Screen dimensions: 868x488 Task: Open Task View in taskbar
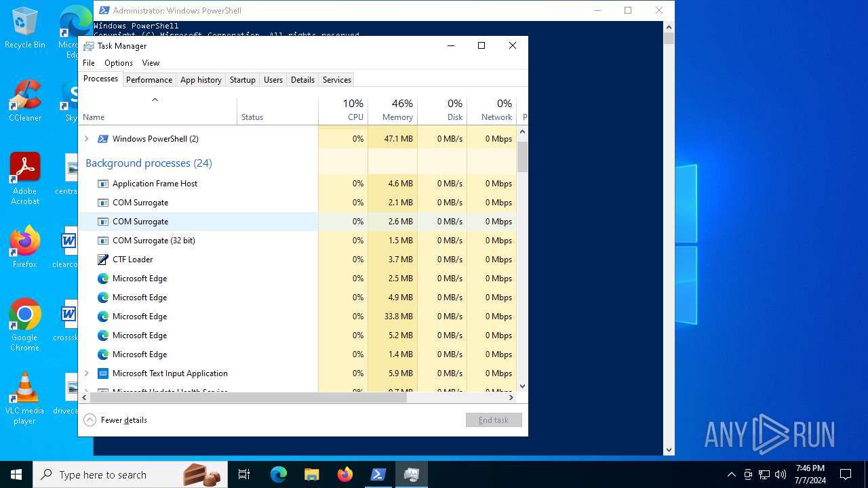[x=244, y=474]
